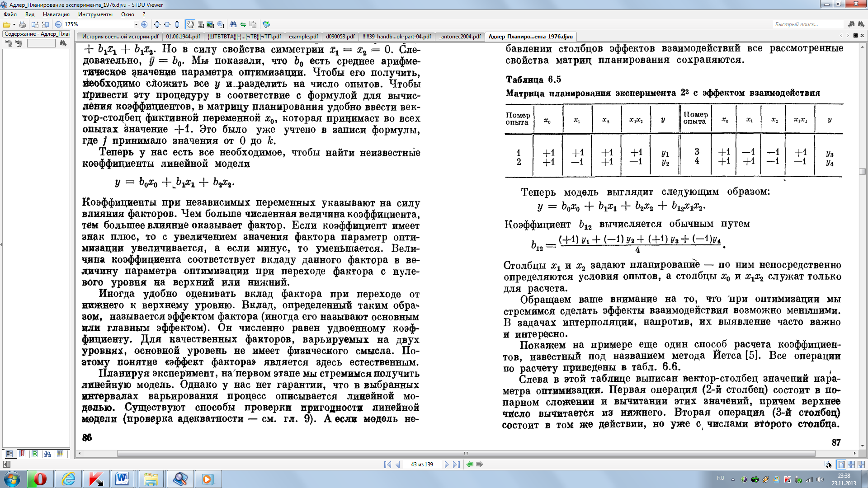Select Fit Page view icon
The width and height of the screenshot is (868, 488).
(x=157, y=24)
